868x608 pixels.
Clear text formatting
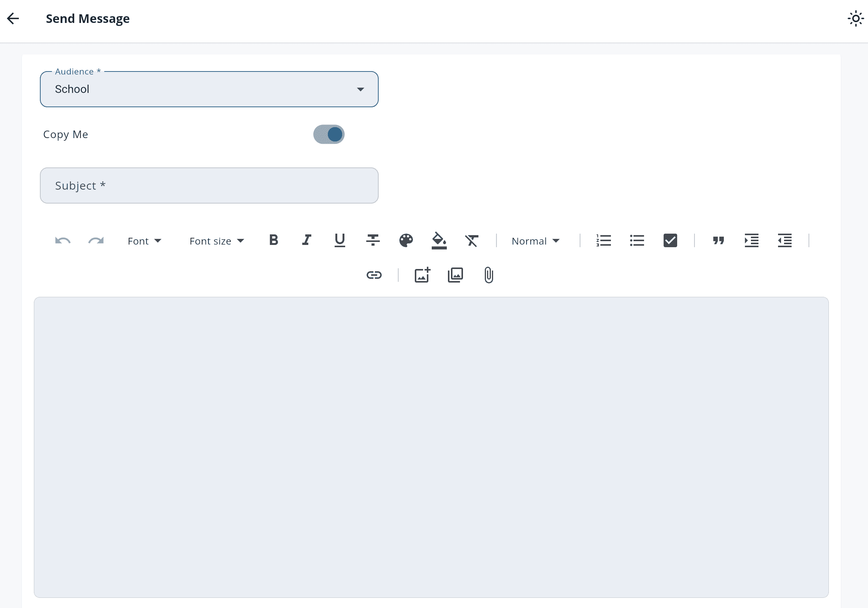[x=472, y=240]
